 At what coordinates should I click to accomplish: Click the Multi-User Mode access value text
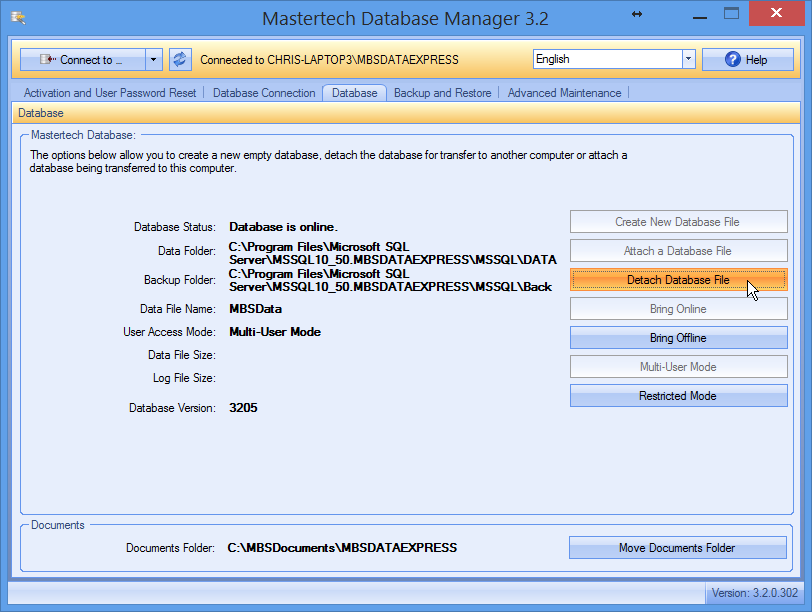coord(275,332)
